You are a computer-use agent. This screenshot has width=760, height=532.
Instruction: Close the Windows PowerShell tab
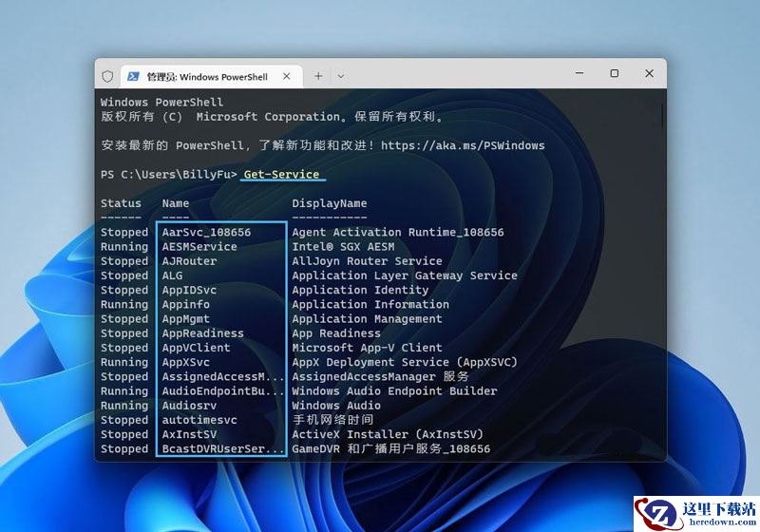(287, 76)
